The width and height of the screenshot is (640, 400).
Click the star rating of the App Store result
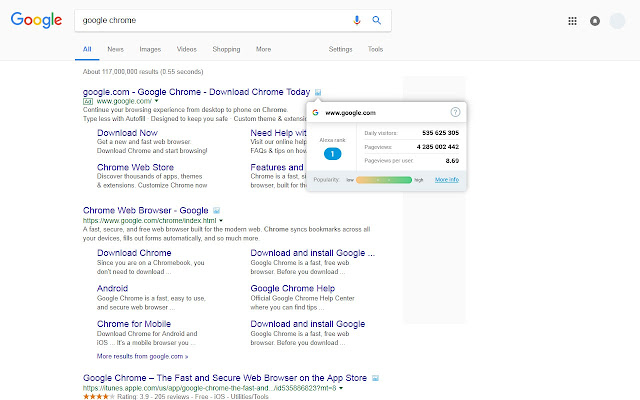coord(99,396)
